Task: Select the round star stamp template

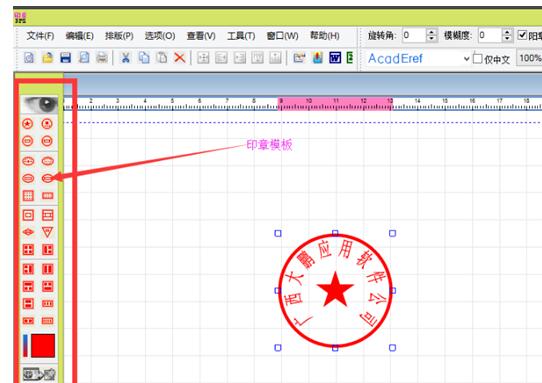Action: [x=28, y=123]
